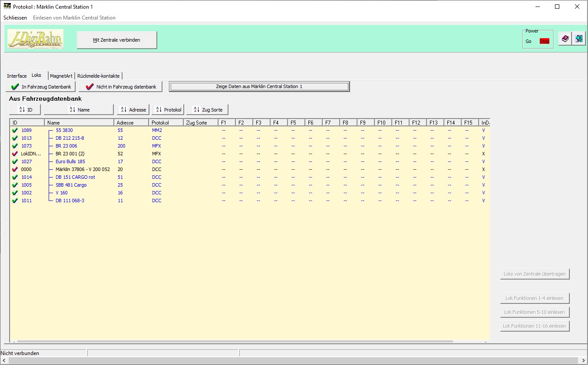
Task: Click the Adresse column header
Action: [131, 123]
